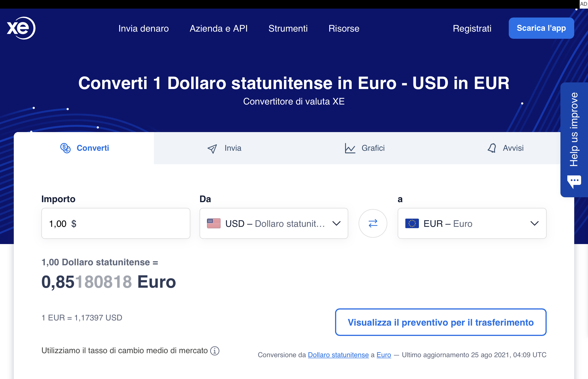Switch to the Converti tab
Screen dimensions: 588x379
pos(84,148)
